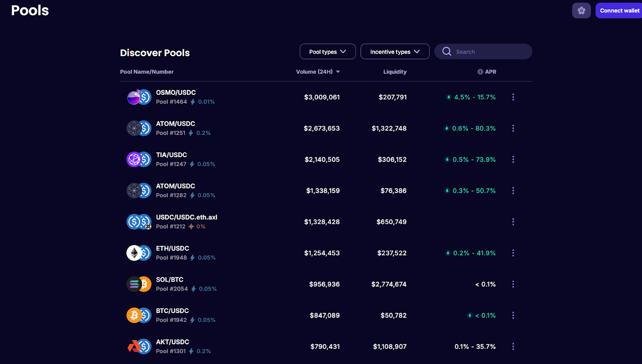Click the OSMO/USDC token pair icon
The width and height of the screenshot is (642, 364).
139,97
